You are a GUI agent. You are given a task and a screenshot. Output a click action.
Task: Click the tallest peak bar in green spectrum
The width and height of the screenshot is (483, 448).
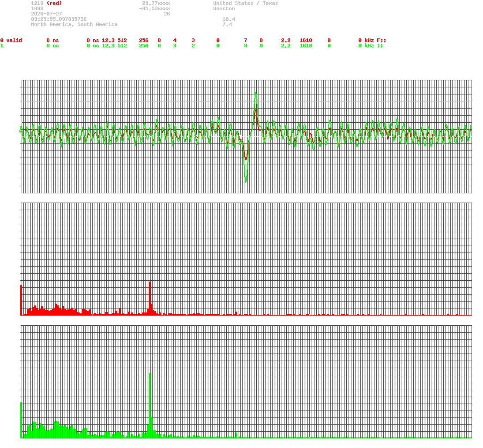(150, 406)
